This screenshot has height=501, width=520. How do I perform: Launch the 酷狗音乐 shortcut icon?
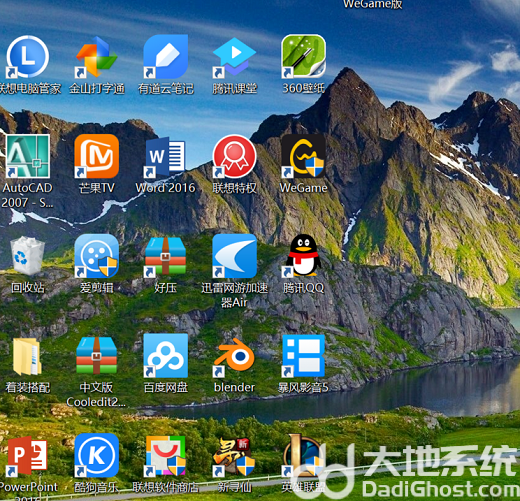pos(97,455)
